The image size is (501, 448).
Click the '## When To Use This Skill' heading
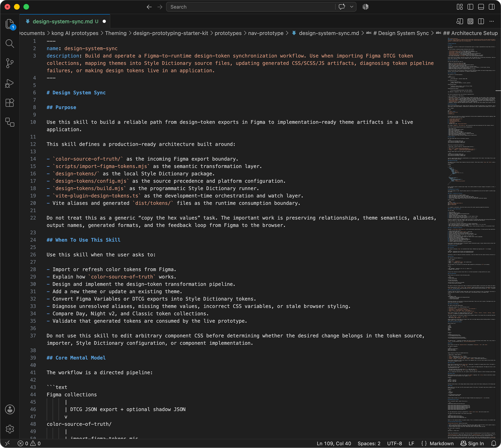pos(83,240)
